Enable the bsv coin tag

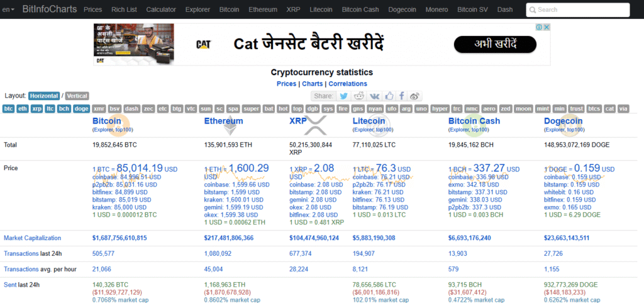(x=115, y=109)
